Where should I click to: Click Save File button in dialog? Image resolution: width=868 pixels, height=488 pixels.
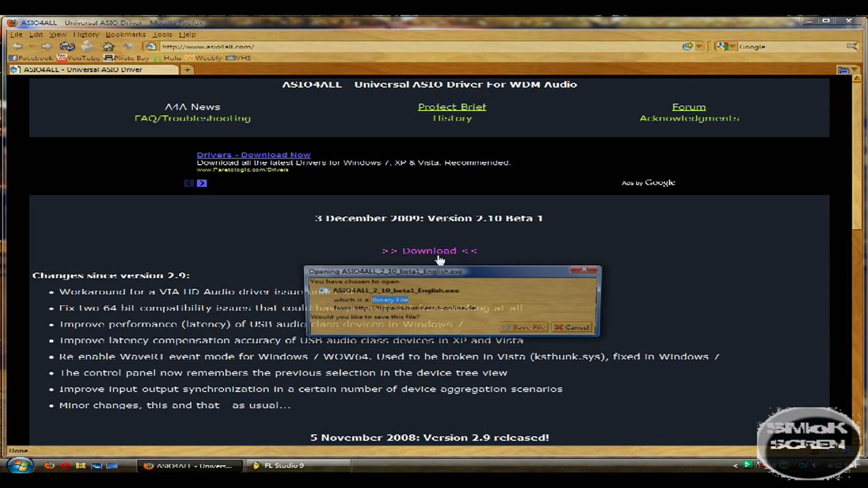tap(524, 327)
